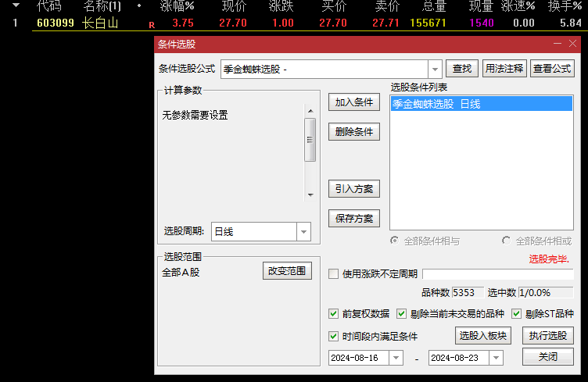Viewport: 588px width, 382px height.
Task: Click the end date field 2024-08-23
Action: coord(459,358)
